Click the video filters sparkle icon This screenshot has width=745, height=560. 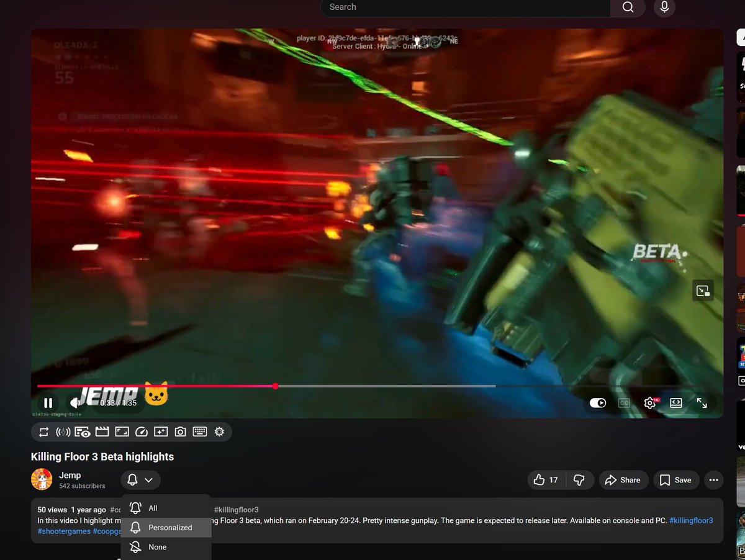click(161, 432)
